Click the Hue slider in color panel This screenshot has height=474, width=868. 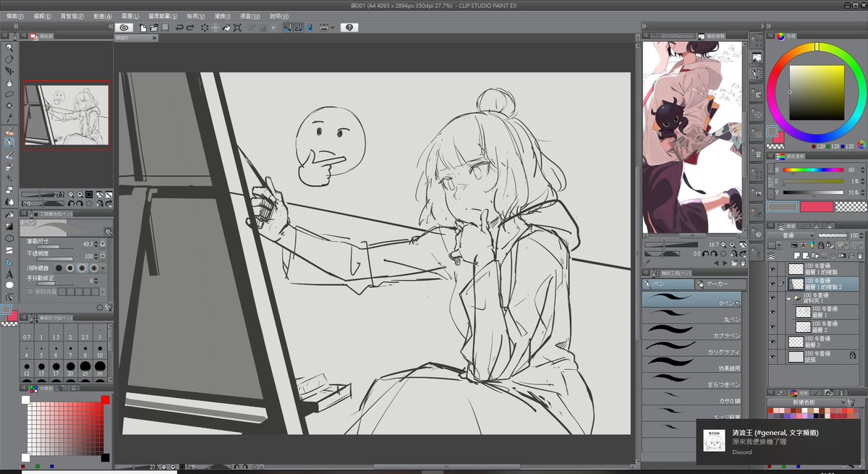tap(813, 170)
